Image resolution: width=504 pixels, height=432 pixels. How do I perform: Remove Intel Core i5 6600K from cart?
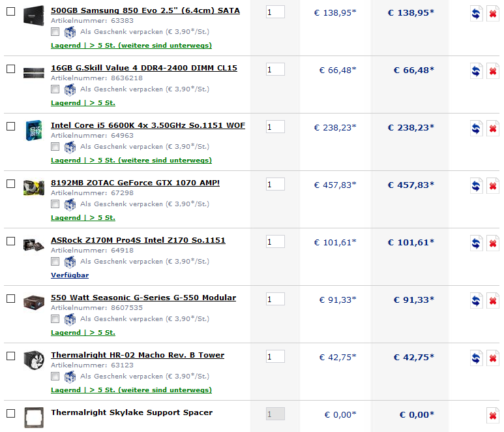(493, 129)
